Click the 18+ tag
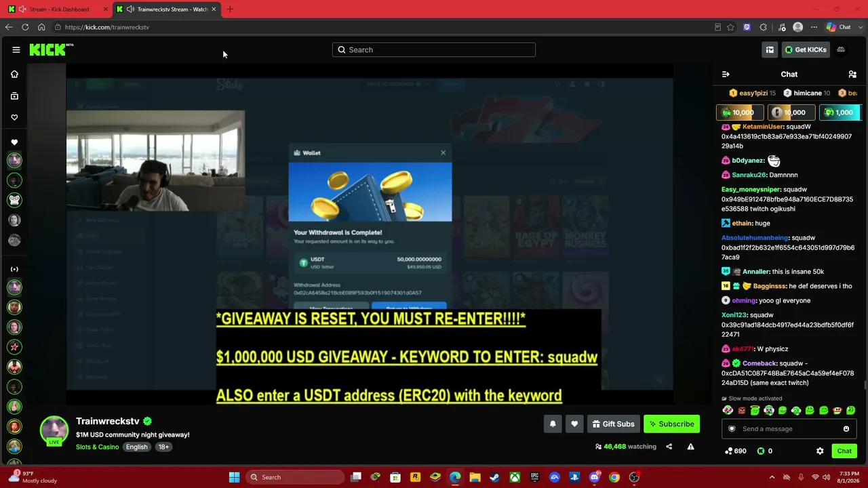This screenshot has width=868, height=488. (163, 447)
